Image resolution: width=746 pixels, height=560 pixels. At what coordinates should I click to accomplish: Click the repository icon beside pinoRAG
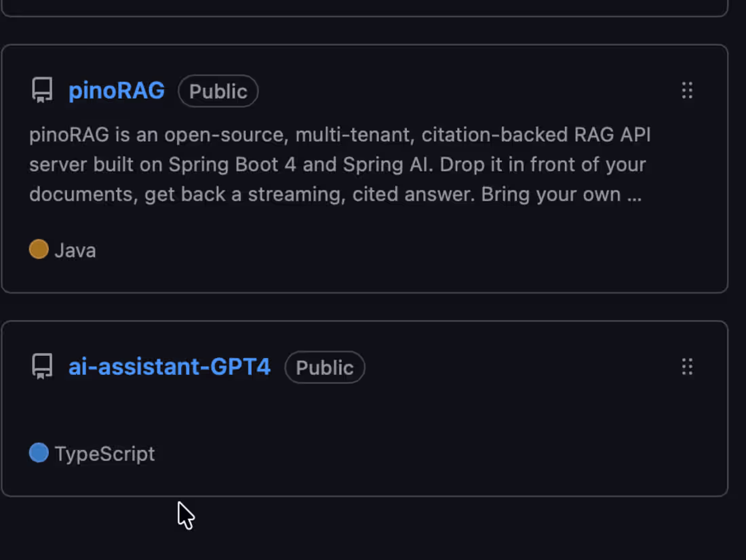[x=42, y=90]
